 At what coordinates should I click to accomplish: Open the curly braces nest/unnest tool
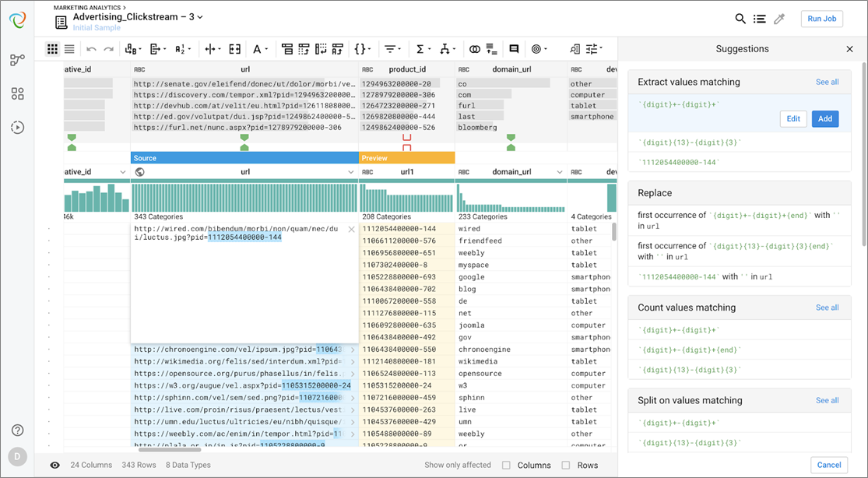(362, 49)
